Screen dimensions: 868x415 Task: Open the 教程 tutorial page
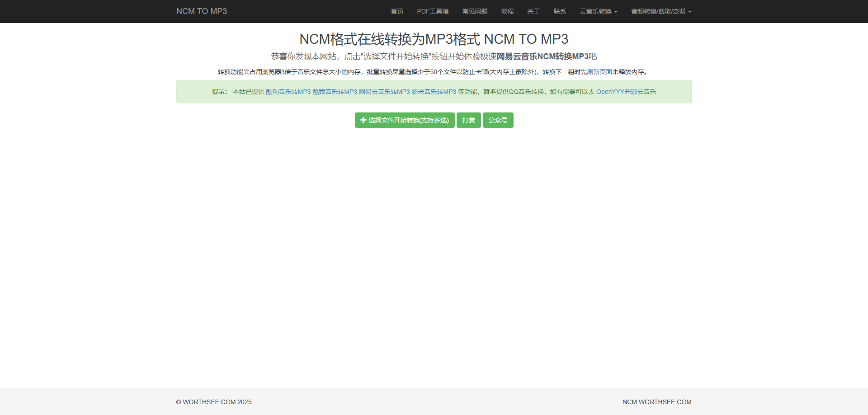pos(507,11)
